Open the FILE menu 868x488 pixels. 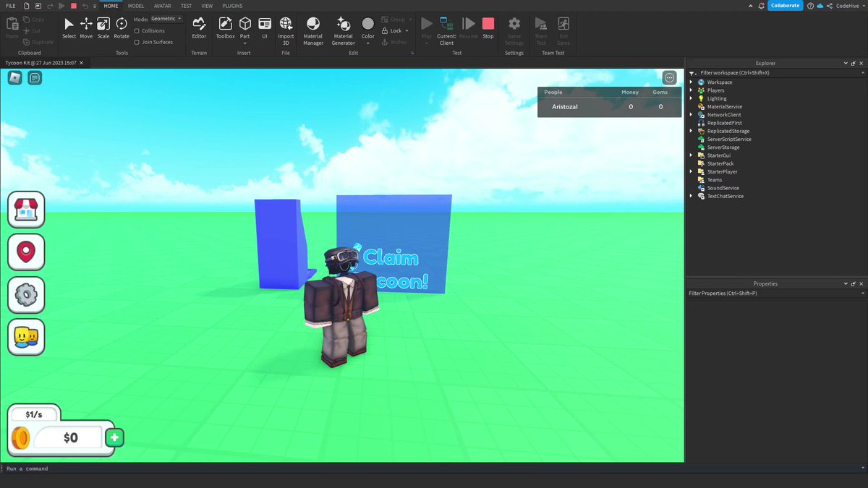(x=11, y=6)
